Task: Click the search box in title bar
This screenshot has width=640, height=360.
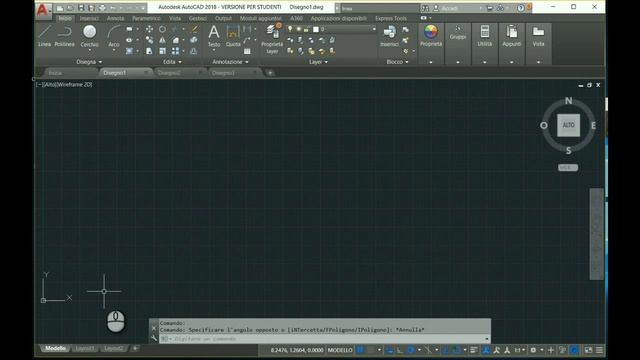Action: (x=380, y=8)
